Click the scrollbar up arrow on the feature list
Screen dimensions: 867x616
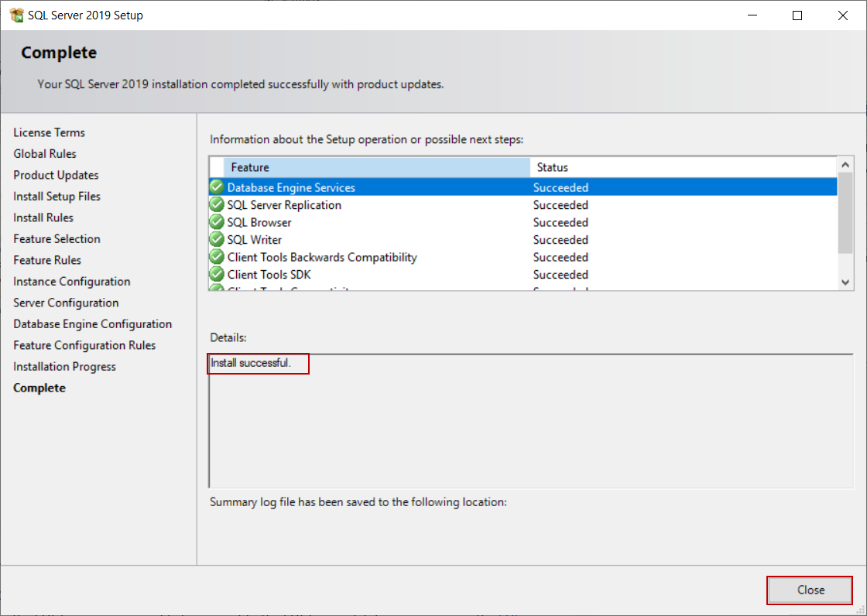pyautogui.click(x=845, y=164)
